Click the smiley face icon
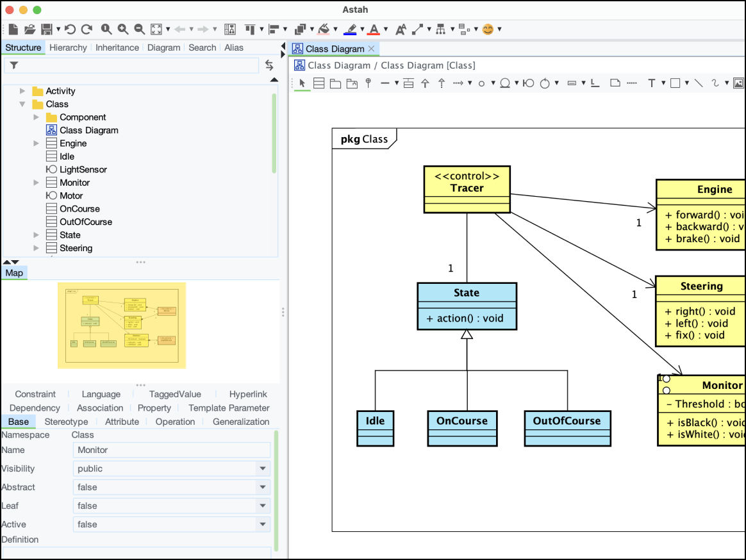 pos(488,29)
